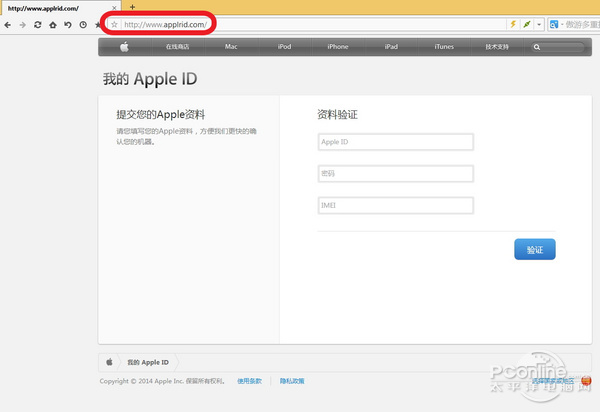Open browsing history clock icon

[x=83, y=25]
